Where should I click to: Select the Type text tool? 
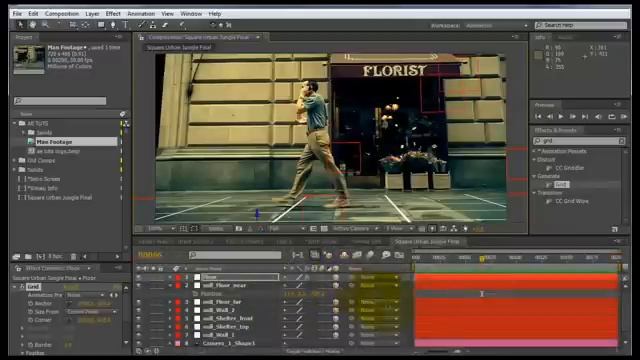125,25
